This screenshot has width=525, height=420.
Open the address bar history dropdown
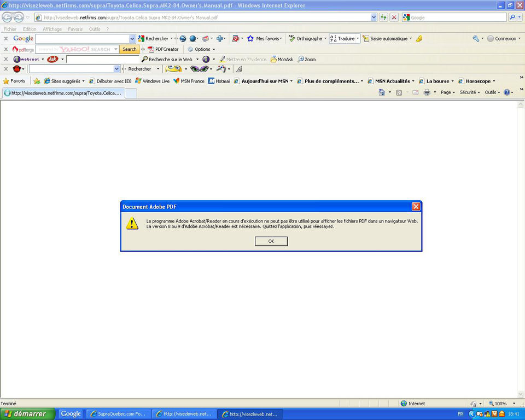tap(373, 17)
